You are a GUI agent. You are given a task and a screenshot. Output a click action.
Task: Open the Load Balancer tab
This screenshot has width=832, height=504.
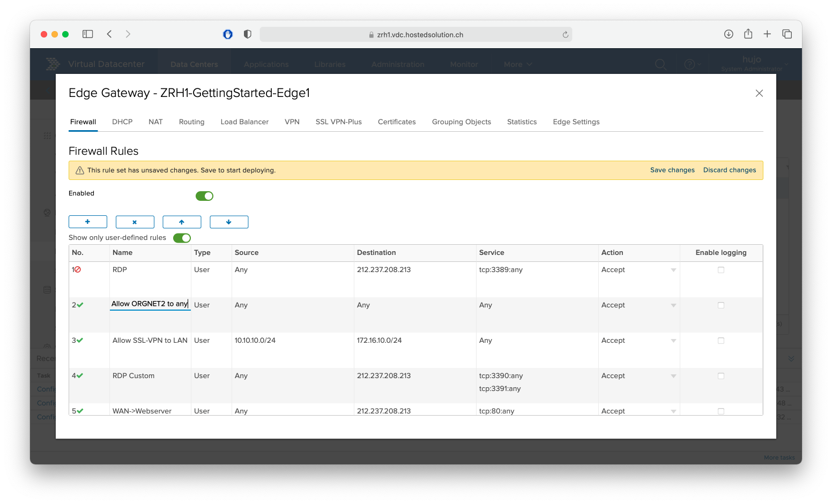tap(244, 122)
